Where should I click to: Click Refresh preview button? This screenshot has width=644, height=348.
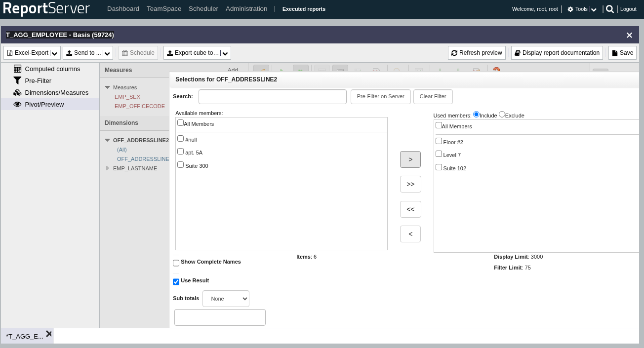click(x=476, y=53)
